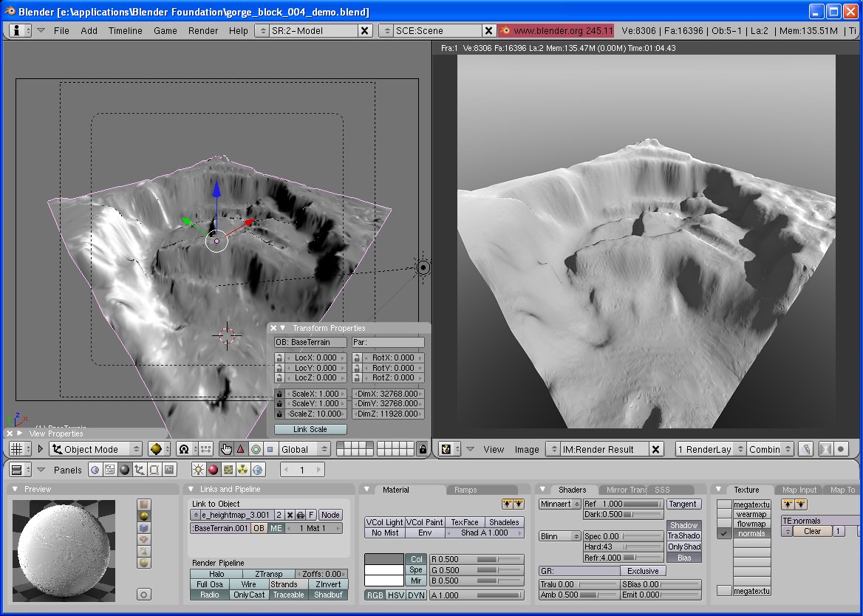This screenshot has height=616, width=863.
Task: Open the Global orientation dropdown
Action: (x=304, y=449)
